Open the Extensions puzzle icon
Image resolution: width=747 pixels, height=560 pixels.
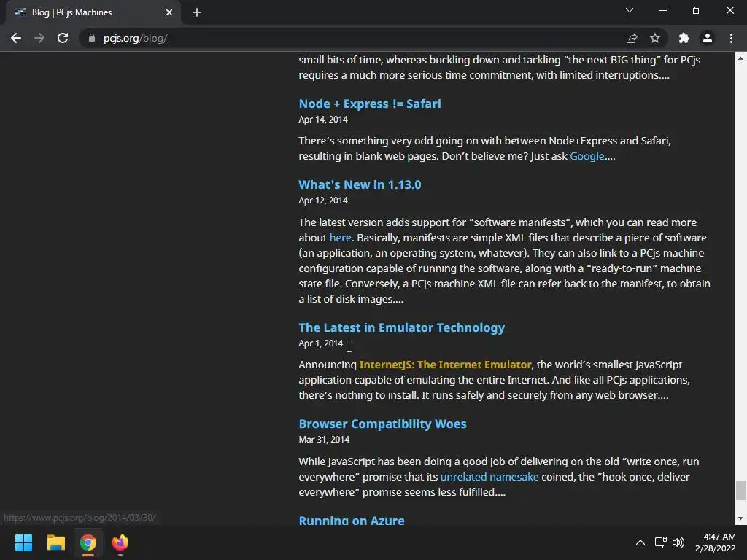(x=684, y=38)
